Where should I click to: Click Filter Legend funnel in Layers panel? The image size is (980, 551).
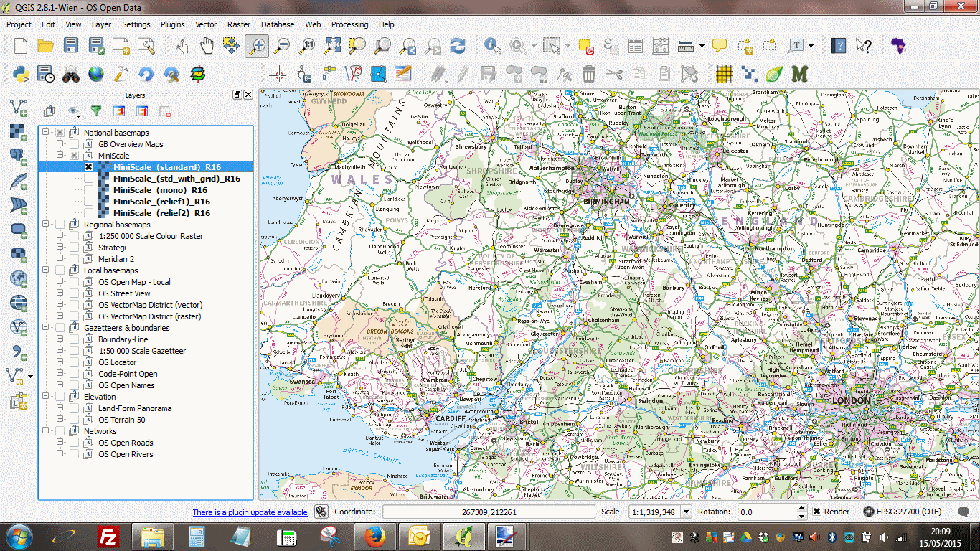[95, 111]
